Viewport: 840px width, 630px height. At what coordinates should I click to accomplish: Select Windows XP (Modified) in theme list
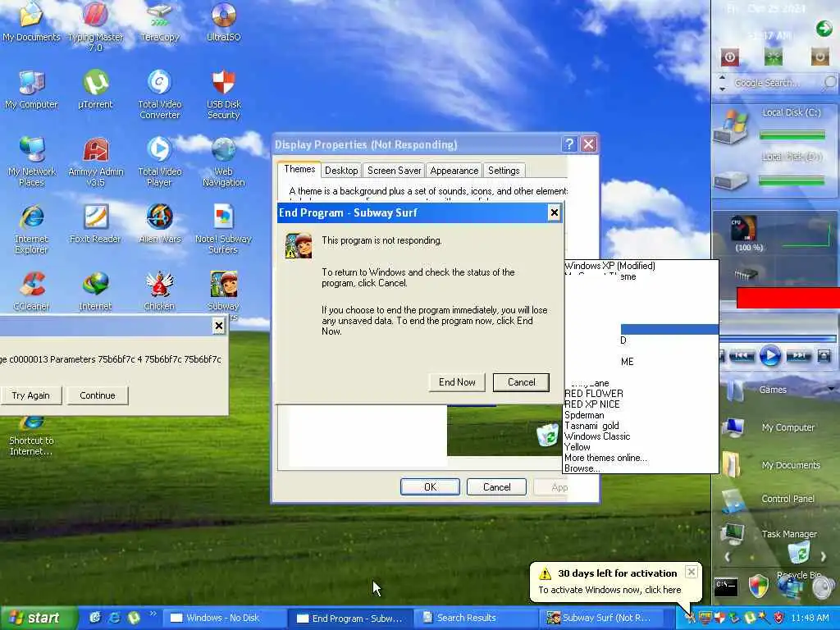[641, 266]
